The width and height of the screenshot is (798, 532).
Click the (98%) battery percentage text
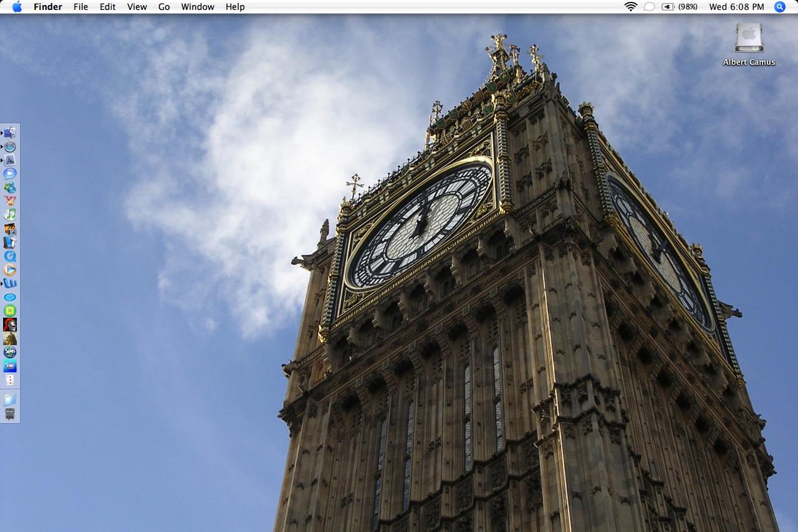688,7
